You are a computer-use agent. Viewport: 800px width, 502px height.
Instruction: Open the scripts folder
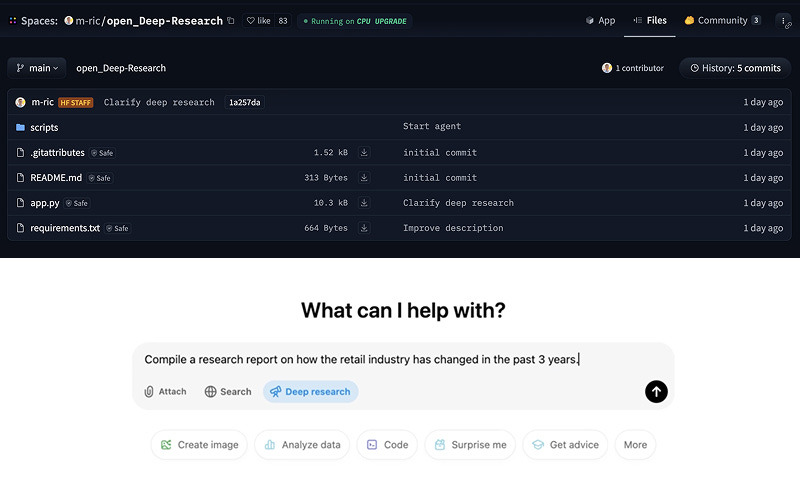click(x=44, y=128)
